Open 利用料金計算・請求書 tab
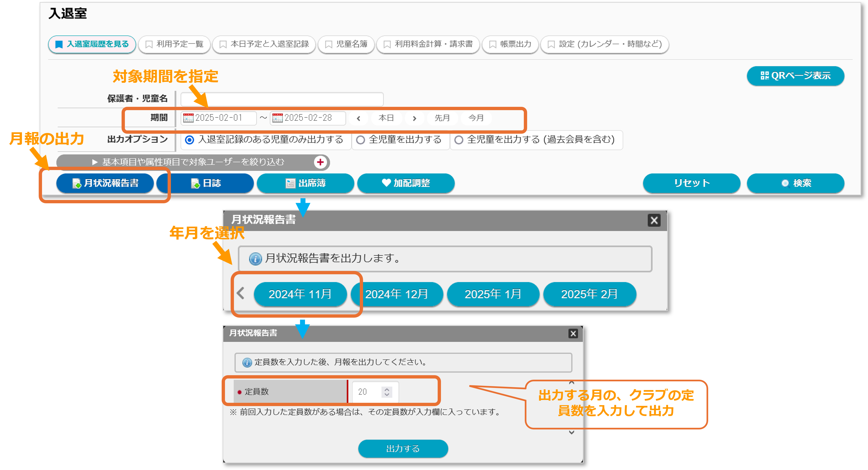This screenshot has height=470, width=868. click(428, 44)
